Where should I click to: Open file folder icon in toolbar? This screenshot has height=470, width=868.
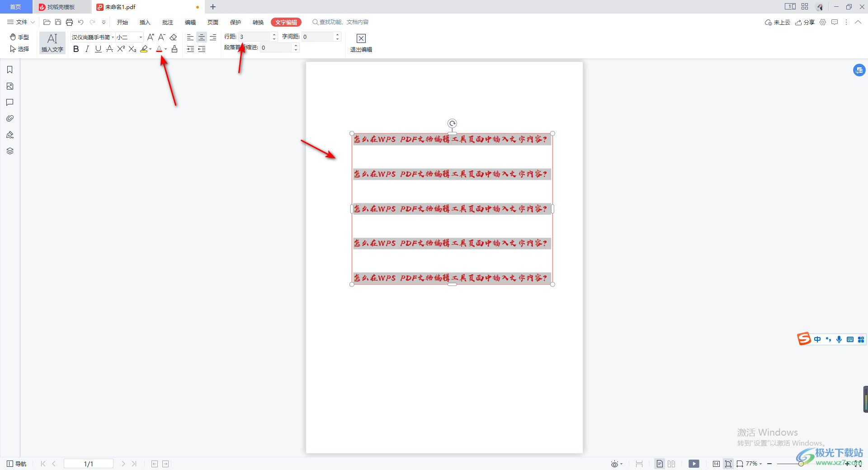pos(47,22)
